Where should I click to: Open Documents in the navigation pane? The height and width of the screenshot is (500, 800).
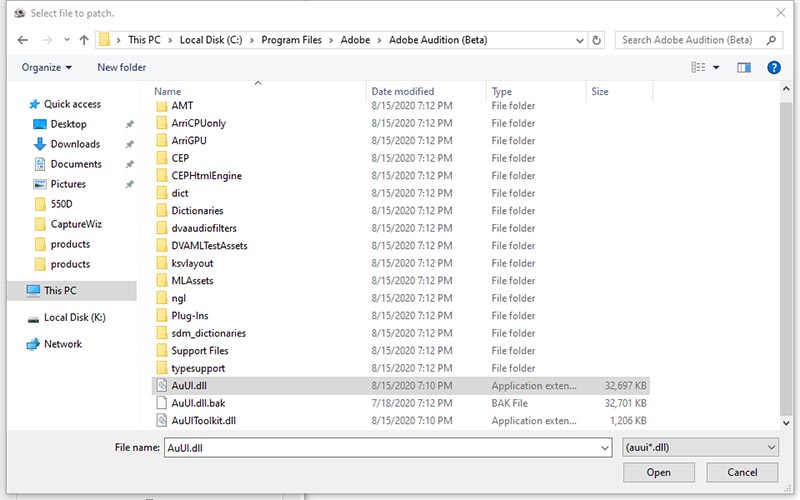(76, 164)
